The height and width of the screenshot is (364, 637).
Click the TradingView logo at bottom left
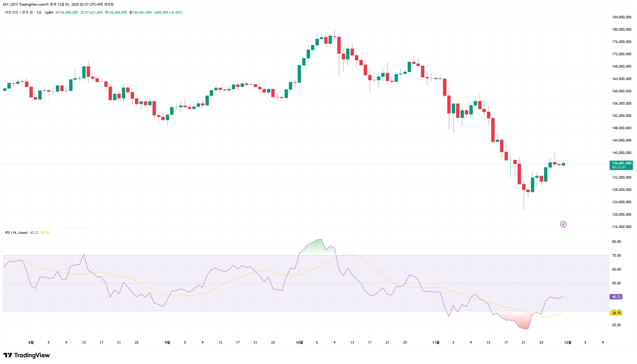click(27, 355)
